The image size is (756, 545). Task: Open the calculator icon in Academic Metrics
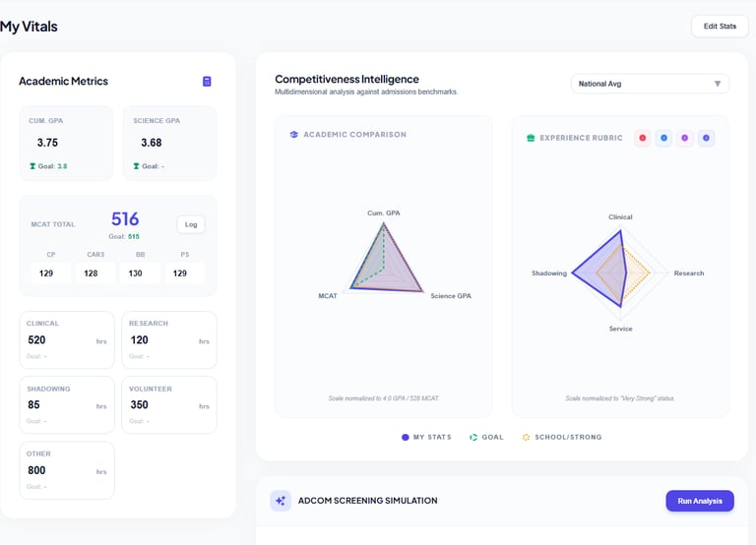click(x=207, y=82)
